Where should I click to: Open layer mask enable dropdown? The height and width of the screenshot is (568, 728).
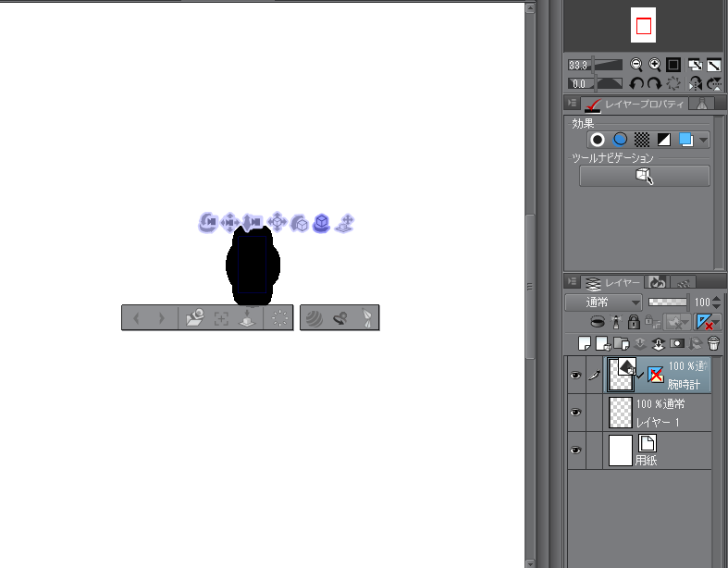click(676, 321)
